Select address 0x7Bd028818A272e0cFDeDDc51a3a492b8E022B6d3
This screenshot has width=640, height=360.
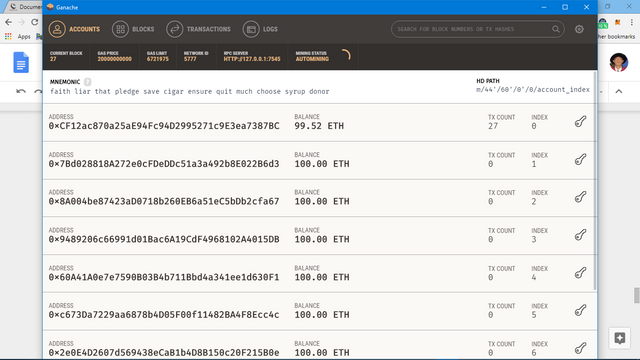point(164,164)
